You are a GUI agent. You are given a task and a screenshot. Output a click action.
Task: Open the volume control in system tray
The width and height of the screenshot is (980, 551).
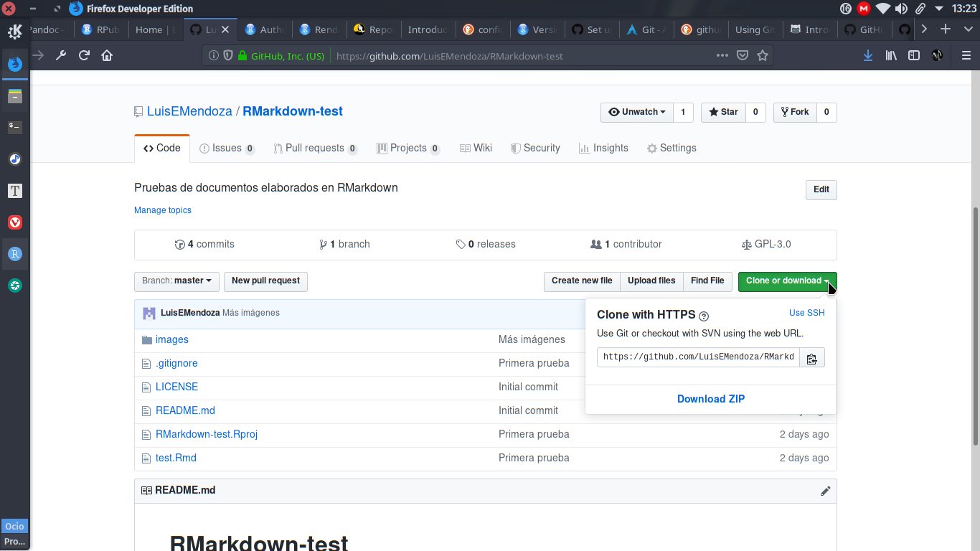coord(902,9)
